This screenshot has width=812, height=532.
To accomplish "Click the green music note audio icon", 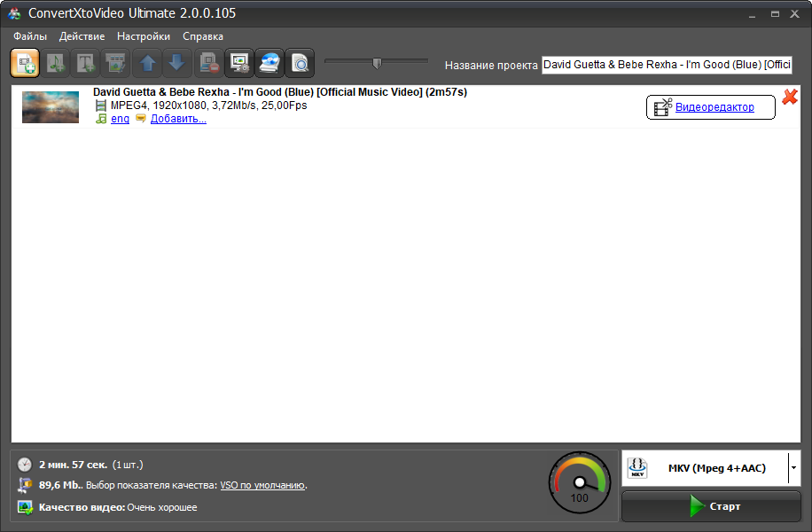I will (101, 119).
